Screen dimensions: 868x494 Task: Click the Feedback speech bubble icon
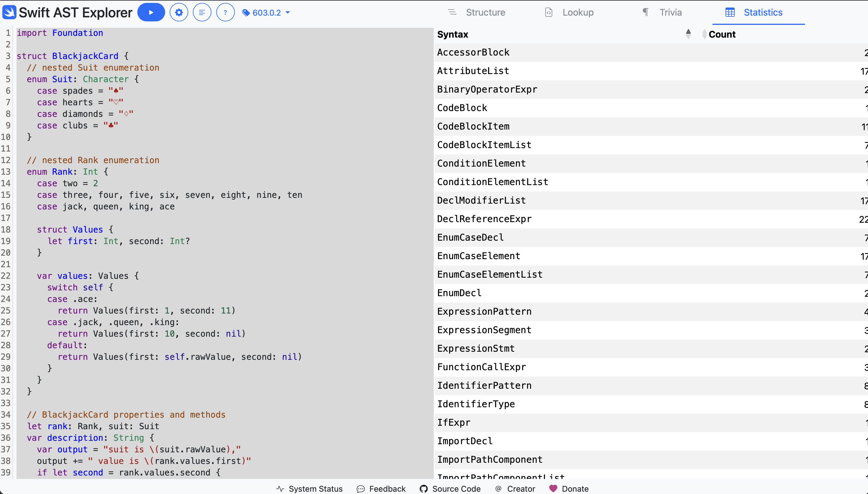[361, 489]
